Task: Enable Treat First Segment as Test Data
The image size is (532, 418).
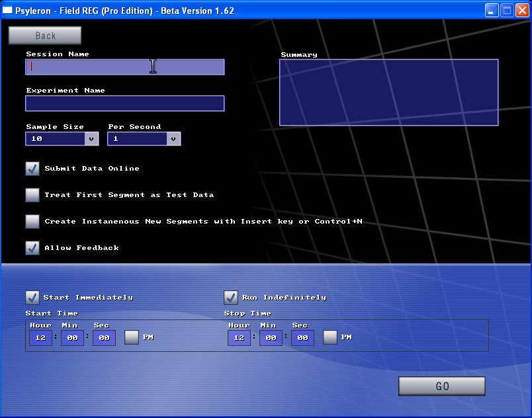Action: point(32,195)
